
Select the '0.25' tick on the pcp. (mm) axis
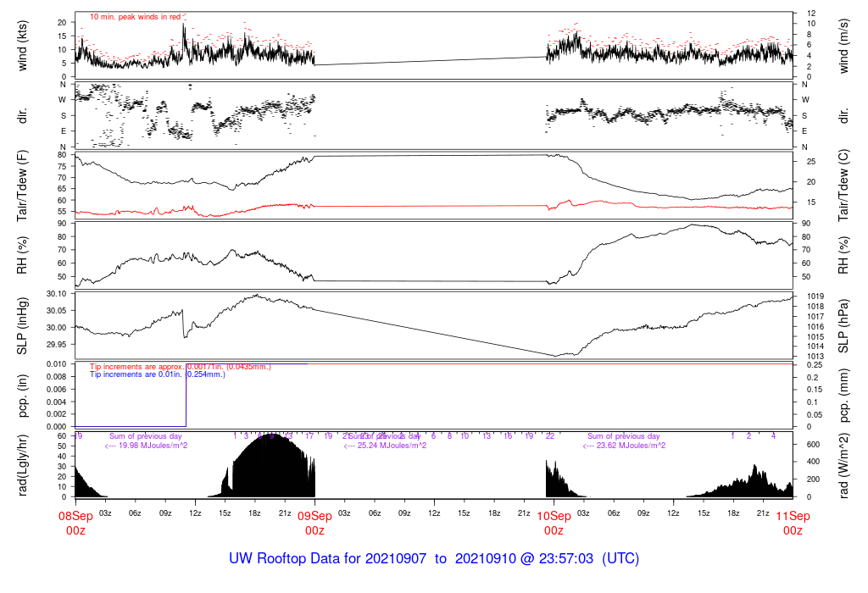pyautogui.click(x=813, y=365)
